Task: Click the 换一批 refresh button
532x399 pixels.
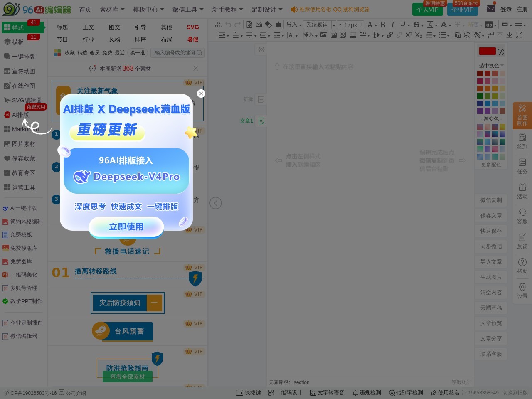Action: [138, 53]
